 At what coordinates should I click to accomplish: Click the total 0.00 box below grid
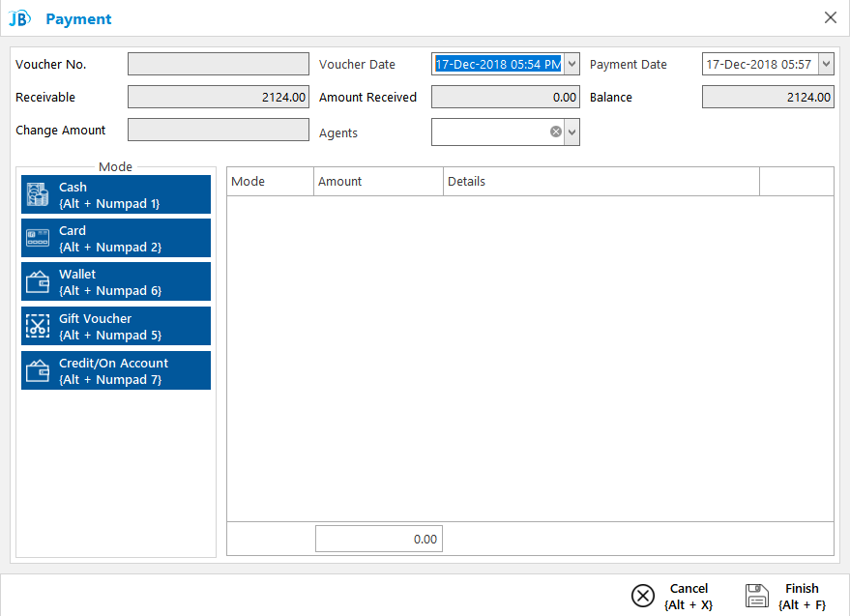click(x=379, y=539)
